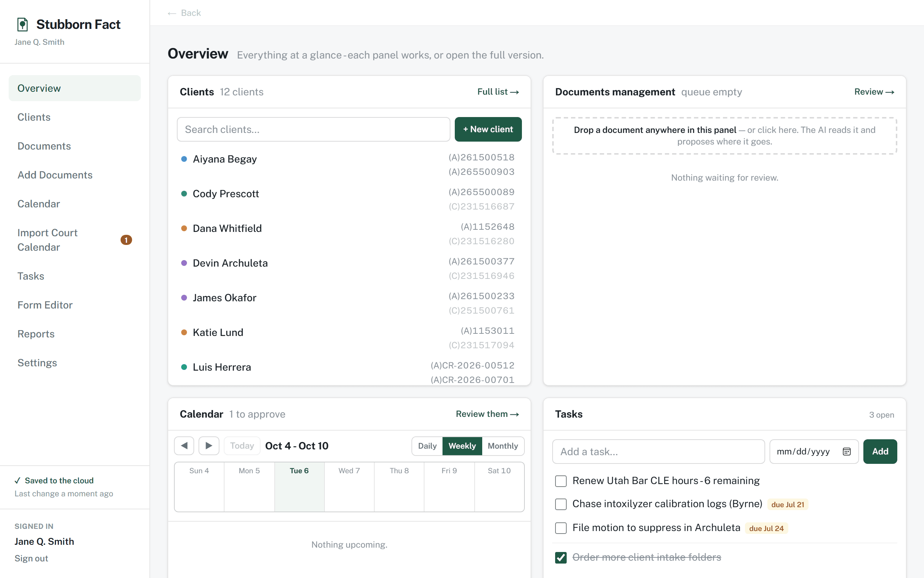The height and width of the screenshot is (578, 924).
Task: Click the 3 open tasks count
Action: tap(881, 415)
